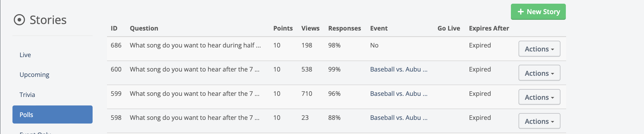Click the Responses column header
644x134 pixels.
tap(344, 28)
